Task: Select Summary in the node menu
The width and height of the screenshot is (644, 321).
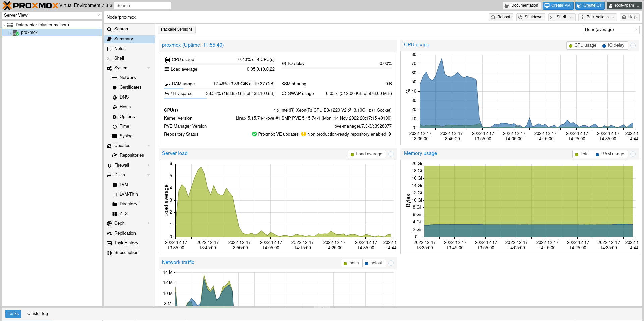Action: tap(129, 39)
